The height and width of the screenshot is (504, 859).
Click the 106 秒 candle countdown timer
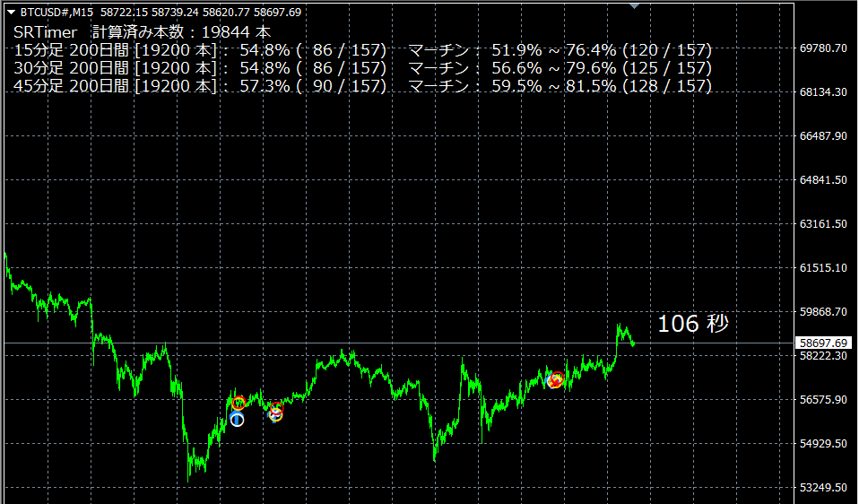[693, 324]
